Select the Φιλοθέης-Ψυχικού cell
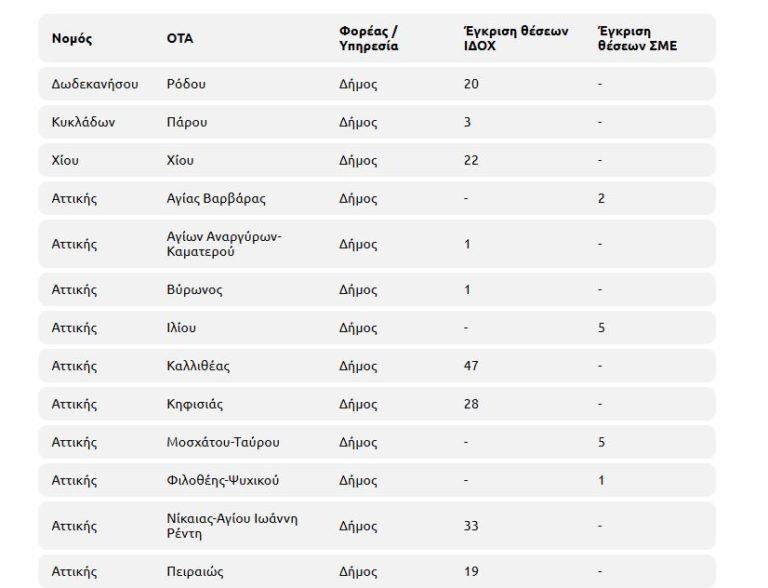Viewport: 768px width, 588px height. tap(222, 480)
